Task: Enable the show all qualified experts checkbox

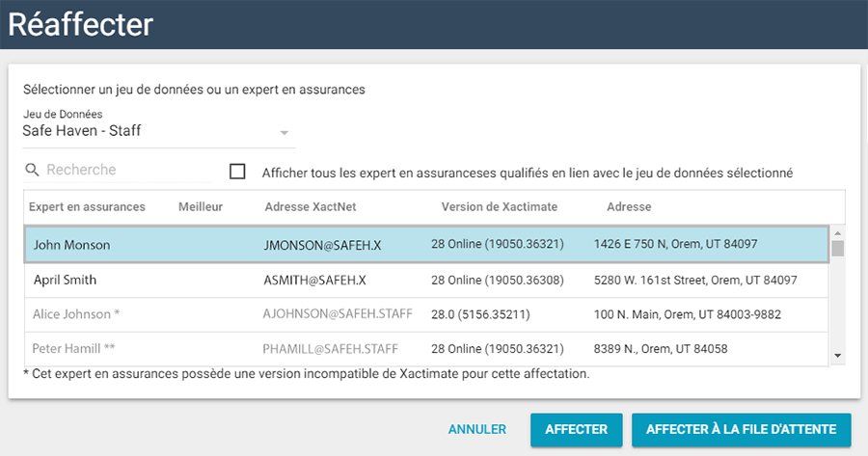Action: 237,172
